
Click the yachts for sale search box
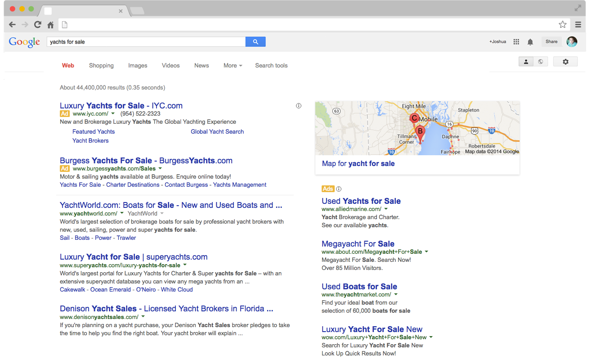click(x=146, y=42)
